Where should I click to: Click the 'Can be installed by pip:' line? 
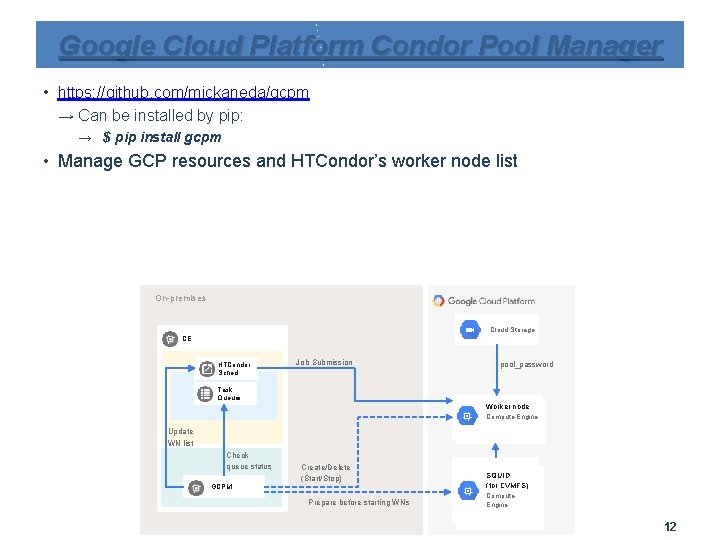point(160,115)
